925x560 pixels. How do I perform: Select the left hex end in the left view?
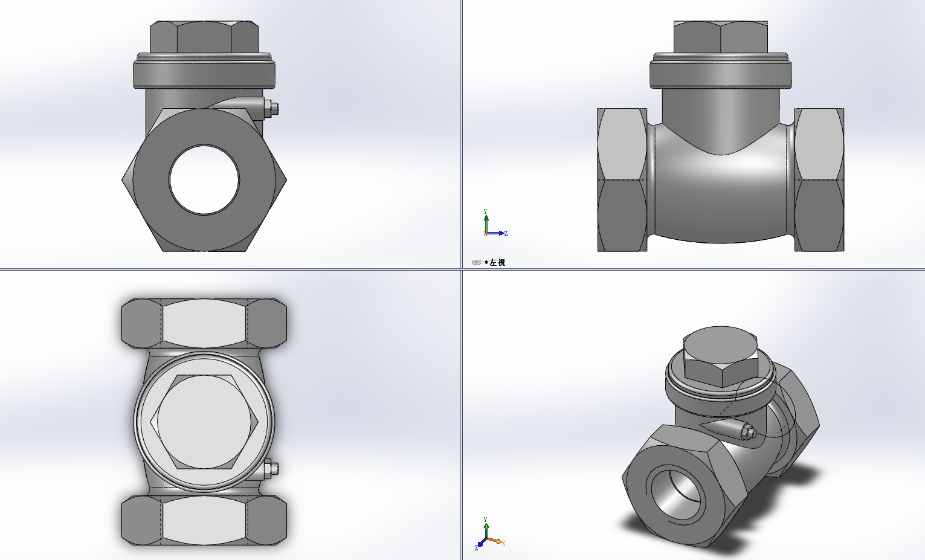622,179
